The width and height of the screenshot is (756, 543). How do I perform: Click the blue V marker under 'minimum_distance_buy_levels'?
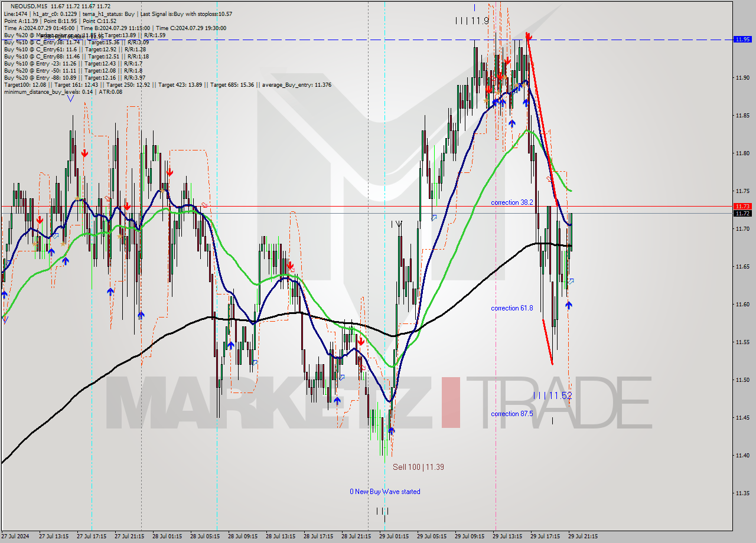70,99
